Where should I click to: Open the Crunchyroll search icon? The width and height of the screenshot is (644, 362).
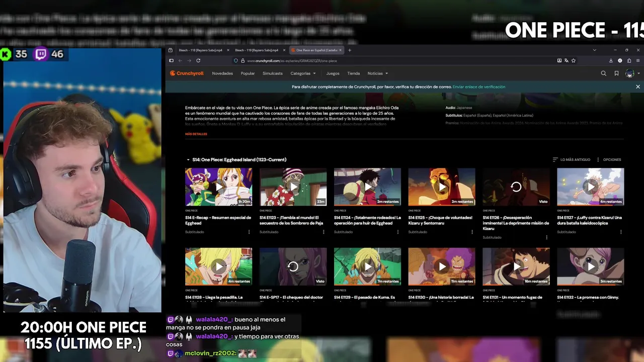(603, 73)
